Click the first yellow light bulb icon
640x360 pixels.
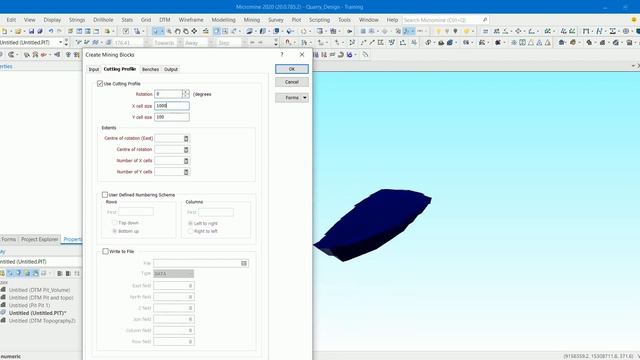tap(438, 31)
